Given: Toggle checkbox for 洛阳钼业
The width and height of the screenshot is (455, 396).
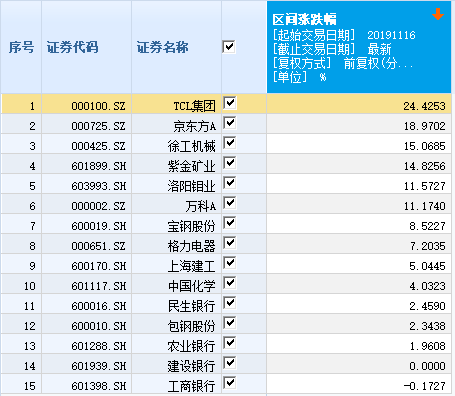Looking at the screenshot, I should [x=230, y=183].
